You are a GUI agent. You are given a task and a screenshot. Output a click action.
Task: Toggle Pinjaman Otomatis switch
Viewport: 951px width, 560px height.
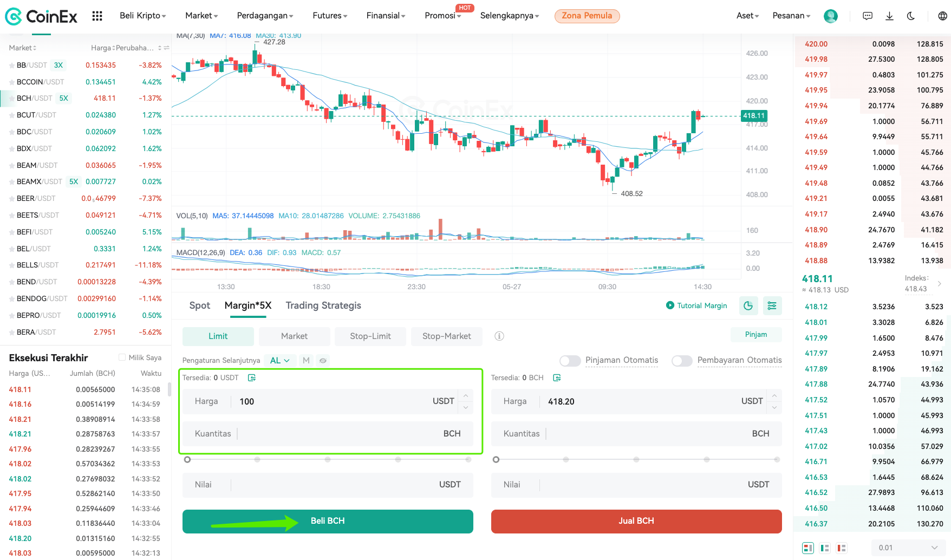[x=570, y=361]
